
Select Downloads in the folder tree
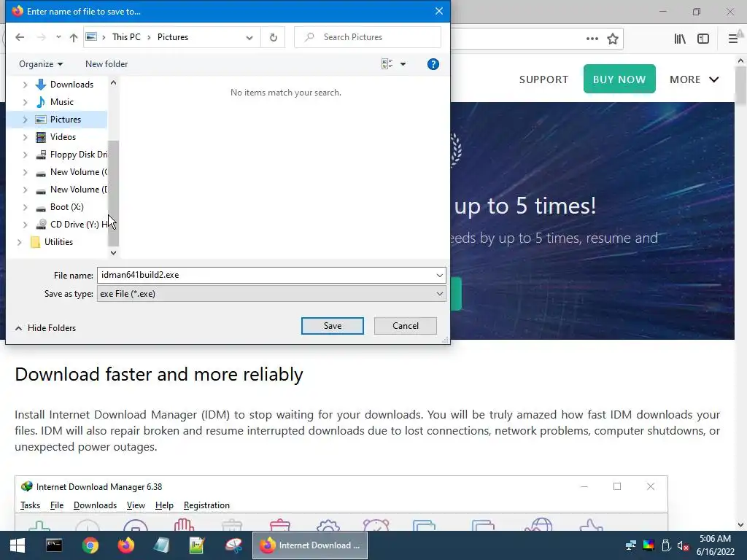coord(71,85)
